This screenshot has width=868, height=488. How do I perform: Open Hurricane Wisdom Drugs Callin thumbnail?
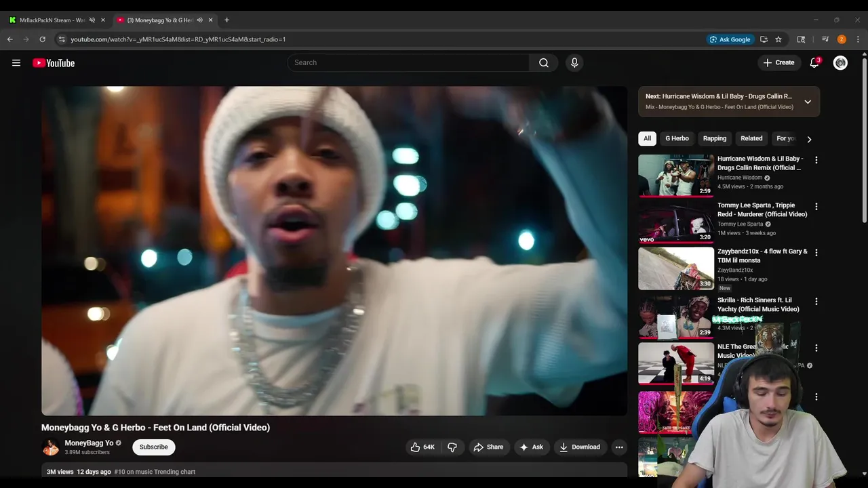pos(676,176)
